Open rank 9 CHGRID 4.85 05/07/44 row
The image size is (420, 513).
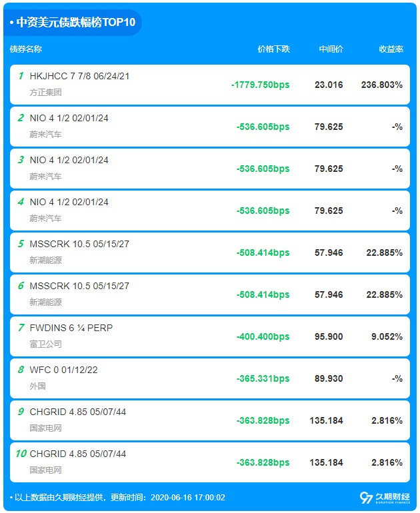[210, 420]
